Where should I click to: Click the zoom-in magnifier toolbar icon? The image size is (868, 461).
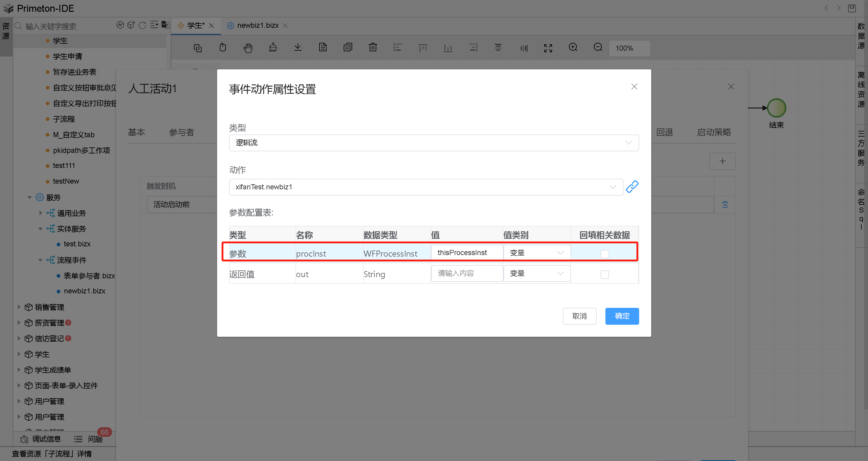(x=573, y=48)
